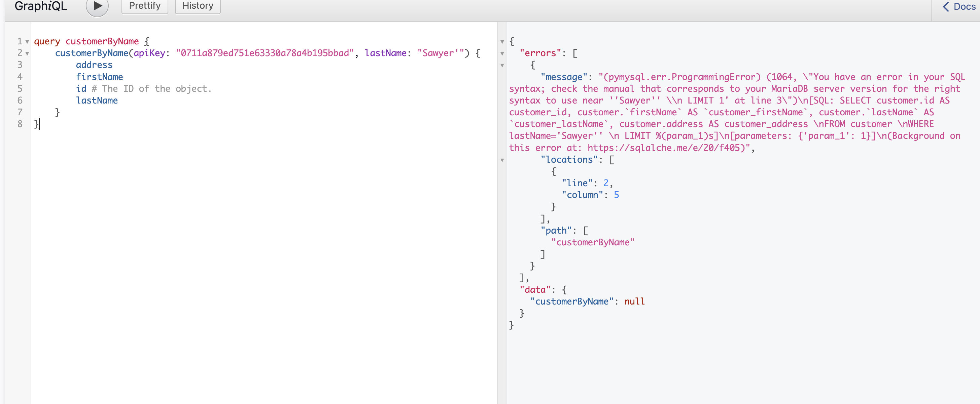Click the Prettify button

click(x=145, y=6)
